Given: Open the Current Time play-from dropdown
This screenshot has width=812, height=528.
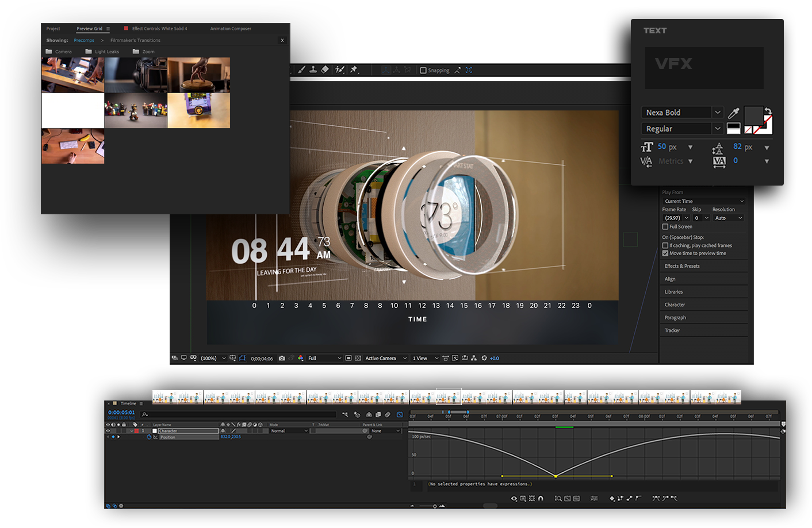Looking at the screenshot, I should (704, 201).
